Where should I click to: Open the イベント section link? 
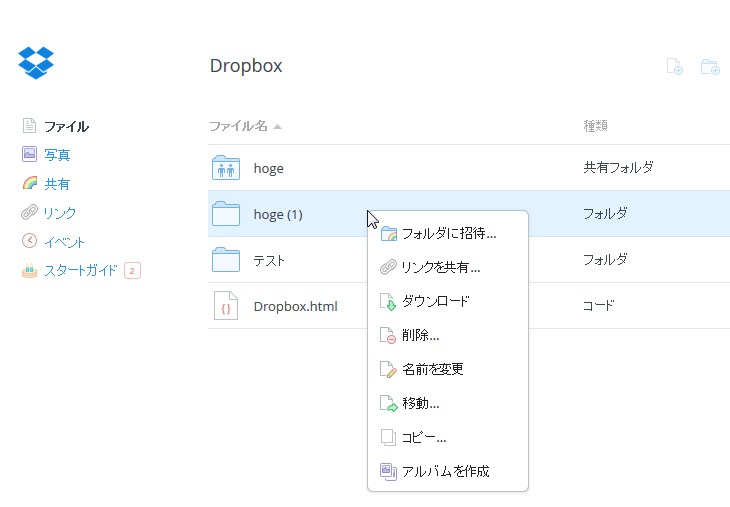pos(64,242)
